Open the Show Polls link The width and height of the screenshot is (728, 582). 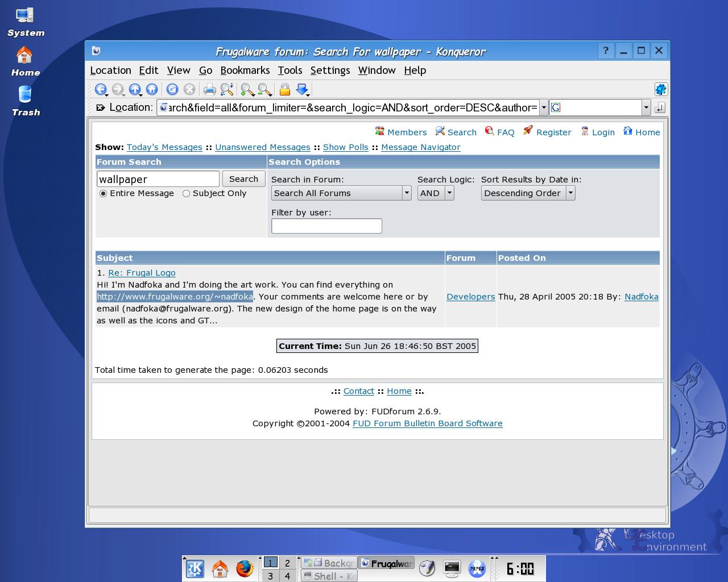coord(346,147)
